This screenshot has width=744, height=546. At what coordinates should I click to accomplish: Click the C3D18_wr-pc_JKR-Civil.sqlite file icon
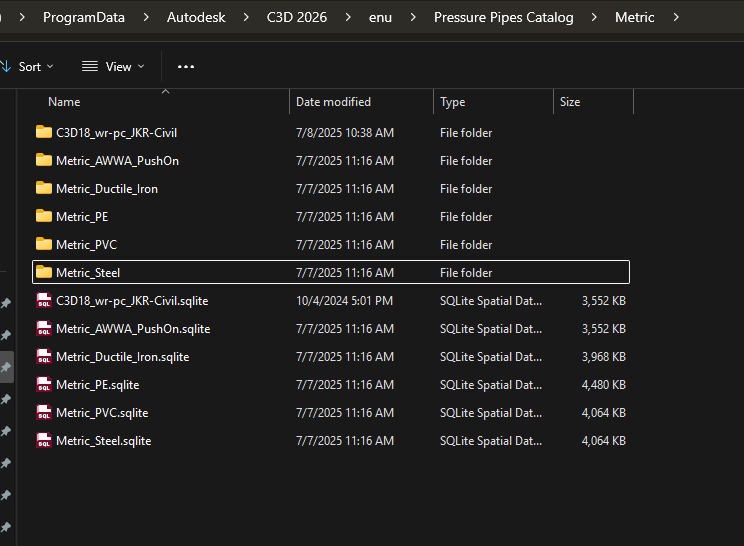(44, 301)
